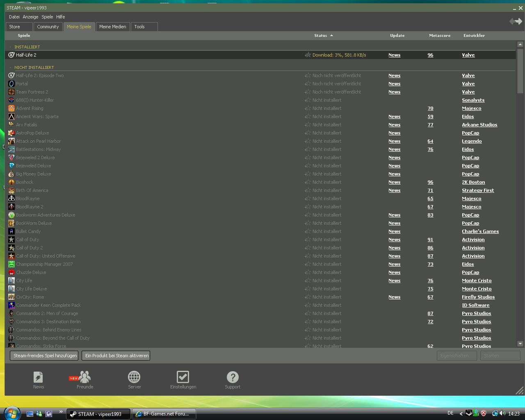Open the Arkane Studios developer link
The image size is (525, 420).
[479, 125]
